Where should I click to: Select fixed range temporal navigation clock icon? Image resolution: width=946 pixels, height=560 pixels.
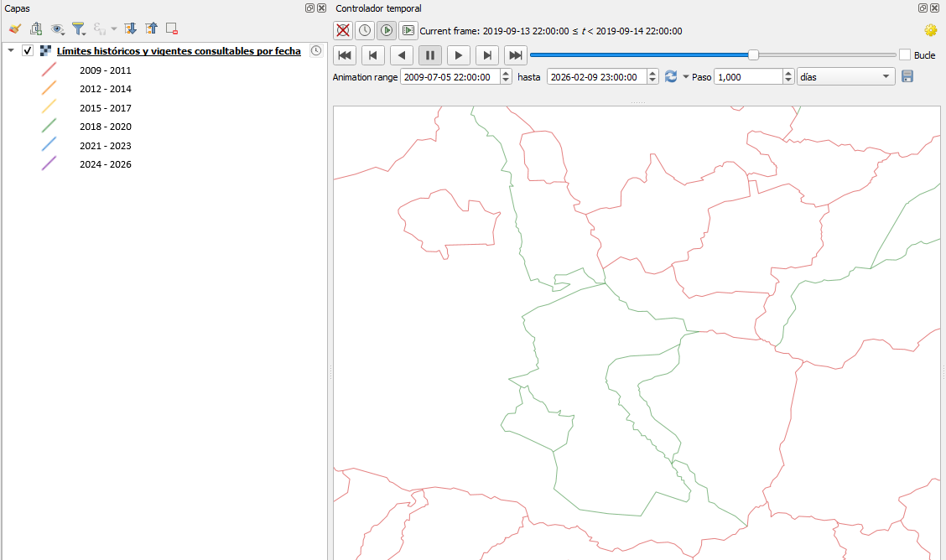point(365,31)
